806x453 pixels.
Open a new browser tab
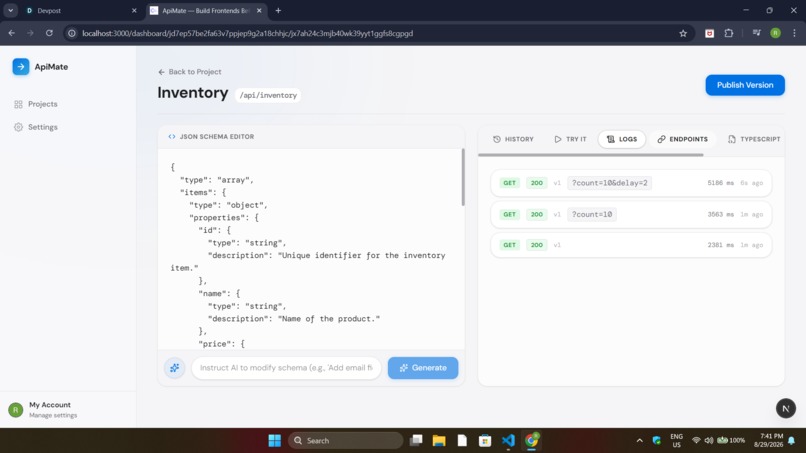278,10
